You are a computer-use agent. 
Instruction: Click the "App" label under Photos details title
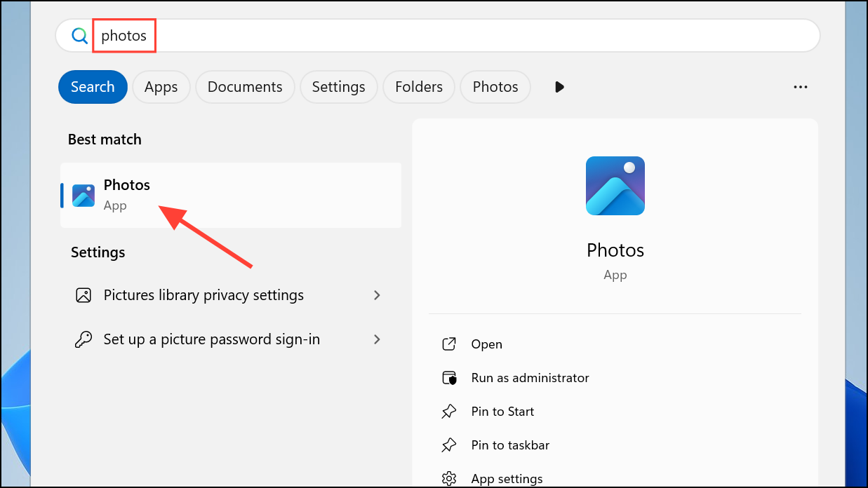point(615,275)
